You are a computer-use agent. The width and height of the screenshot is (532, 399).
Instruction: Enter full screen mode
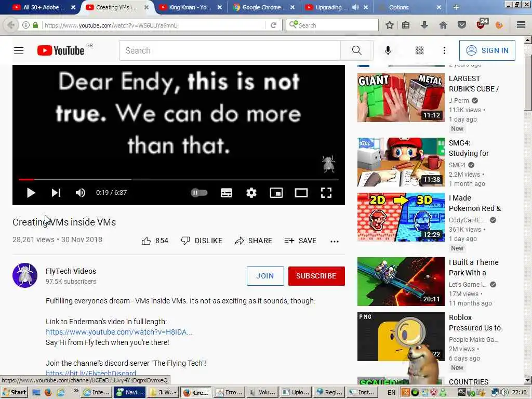(326, 193)
